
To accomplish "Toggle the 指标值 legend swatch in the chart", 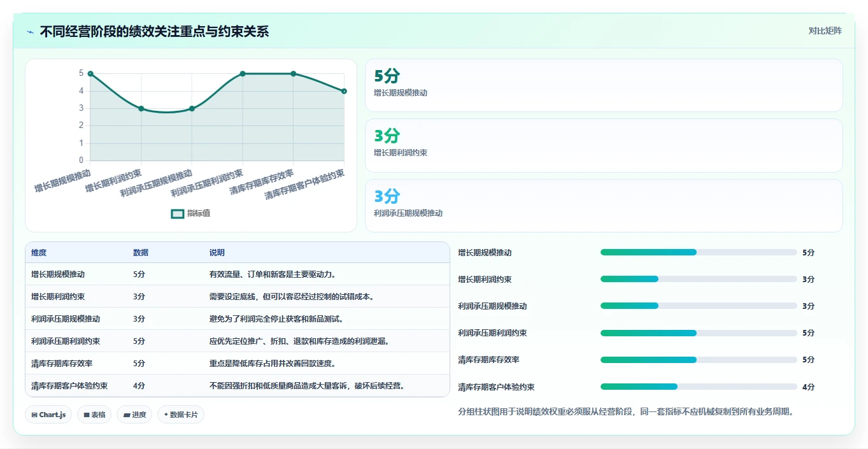I will click(x=178, y=213).
